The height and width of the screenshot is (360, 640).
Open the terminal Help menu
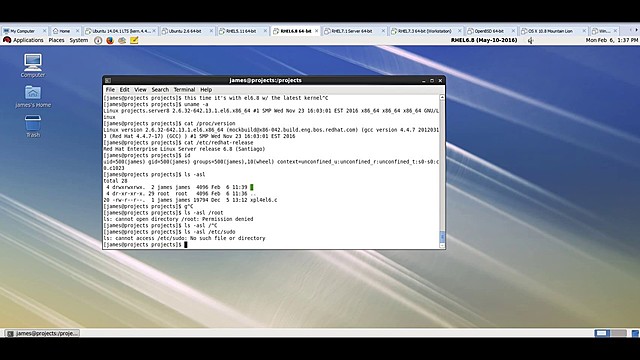tap(206, 90)
